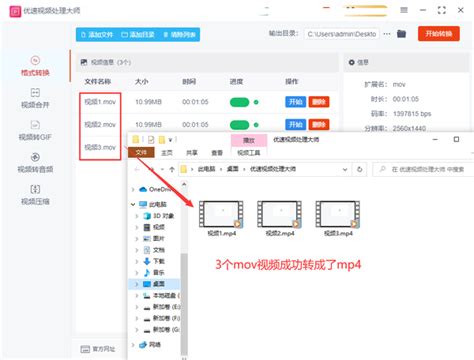Image resolution: width=474 pixels, height=360 pixels.
Task: Click the Explorer back arrow button
Action: [137, 169]
